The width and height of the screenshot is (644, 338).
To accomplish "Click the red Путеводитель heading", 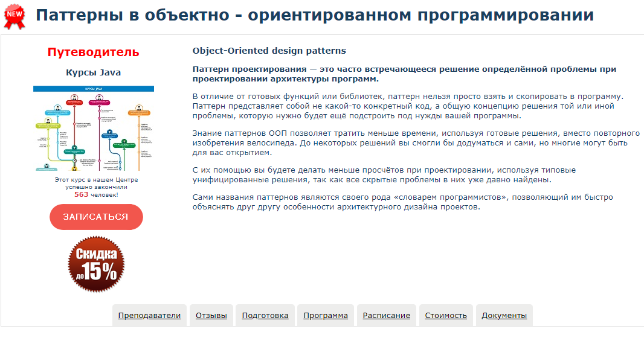I will click(x=93, y=53).
